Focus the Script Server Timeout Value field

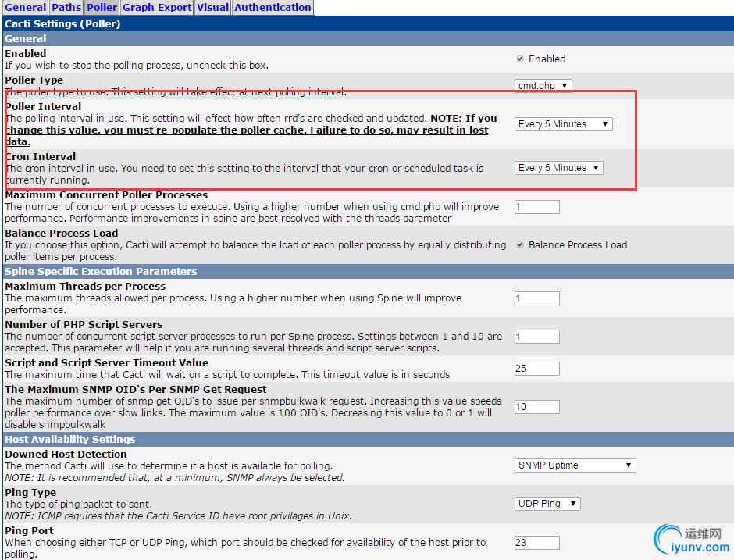537,369
